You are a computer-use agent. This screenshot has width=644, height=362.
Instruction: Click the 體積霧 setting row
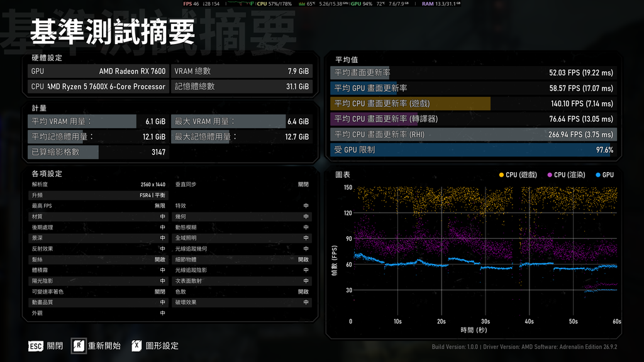pyautogui.click(x=98, y=270)
